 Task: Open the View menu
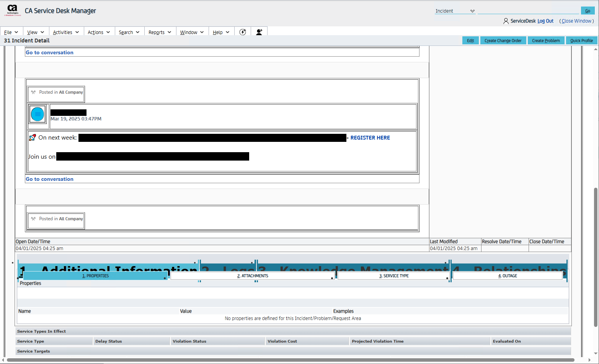pos(36,32)
